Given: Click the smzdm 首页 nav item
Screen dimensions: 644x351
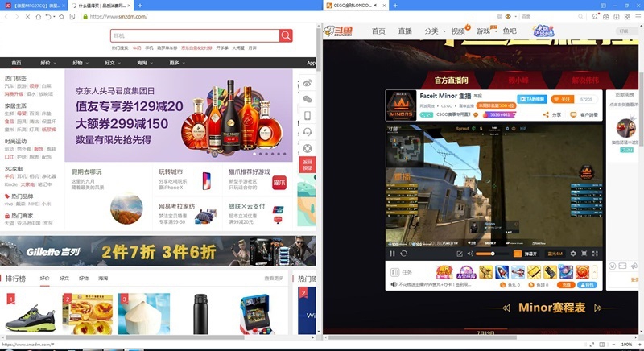Looking at the screenshot, I should click(16, 63).
